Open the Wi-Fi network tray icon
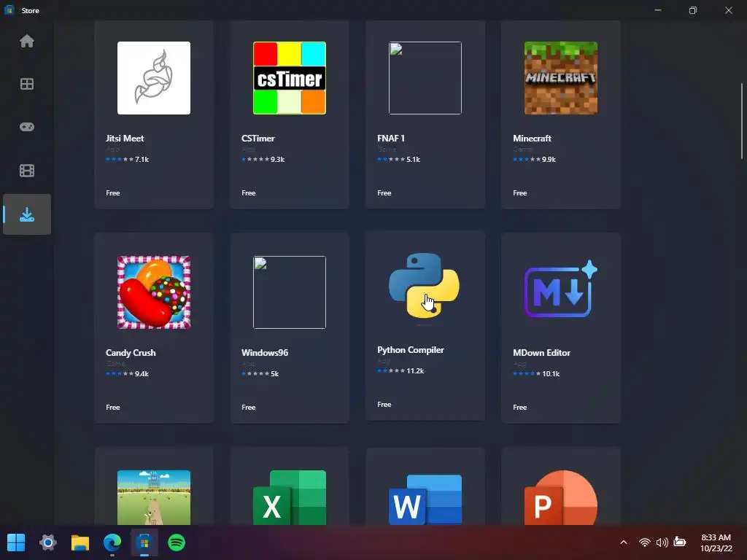The width and height of the screenshot is (747, 560). pyautogui.click(x=645, y=542)
